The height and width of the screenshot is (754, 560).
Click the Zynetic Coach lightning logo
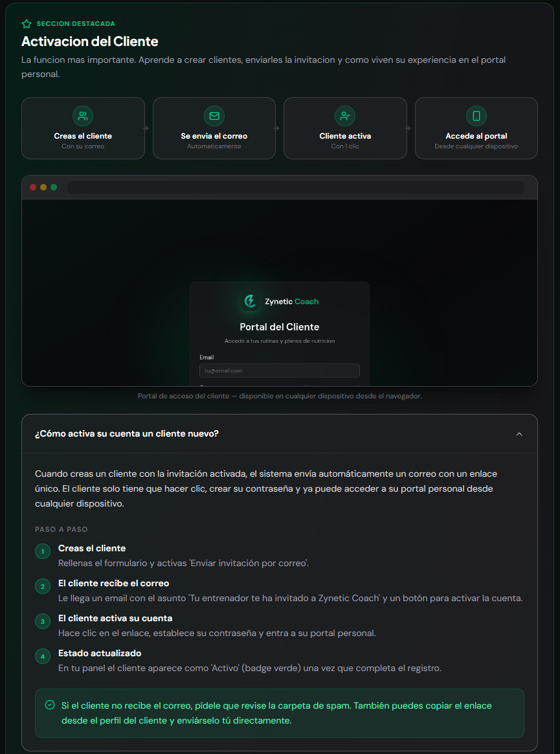click(x=250, y=301)
